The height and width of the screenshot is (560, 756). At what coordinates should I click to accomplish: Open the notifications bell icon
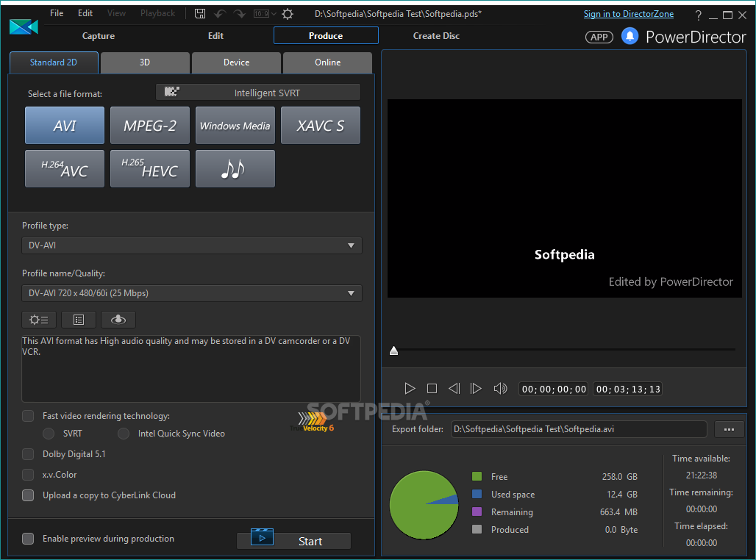pos(630,36)
